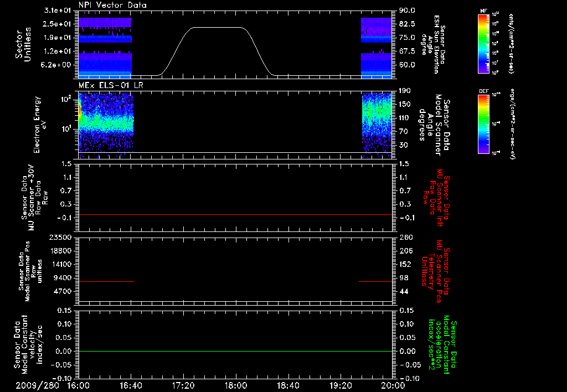Click the "44" telemetry tick value

pyautogui.click(x=403, y=291)
